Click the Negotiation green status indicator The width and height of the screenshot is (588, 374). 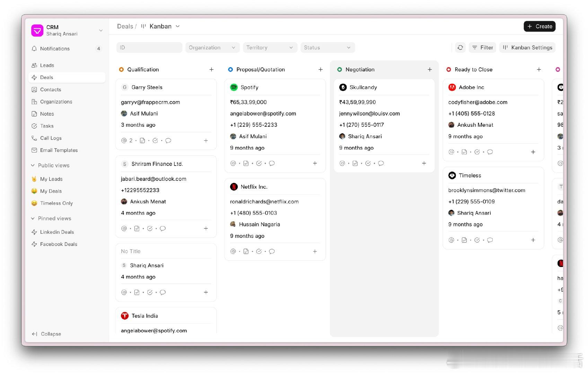pos(340,70)
